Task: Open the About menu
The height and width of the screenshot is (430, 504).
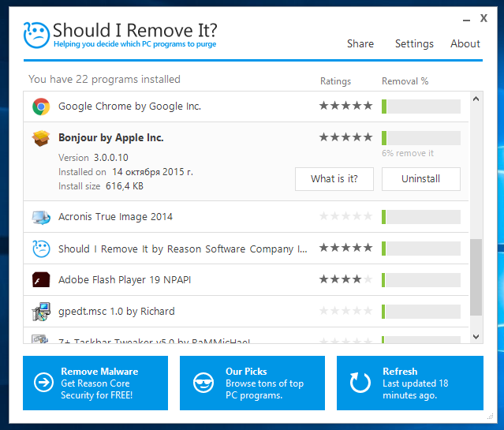Action: tap(465, 43)
